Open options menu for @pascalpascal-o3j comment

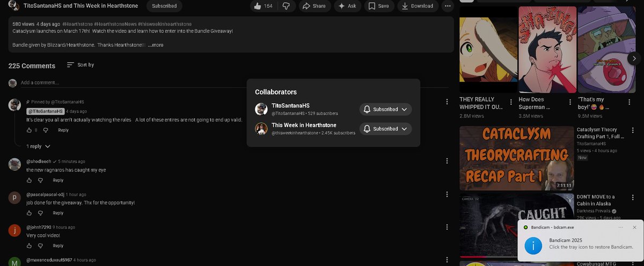tap(447, 194)
